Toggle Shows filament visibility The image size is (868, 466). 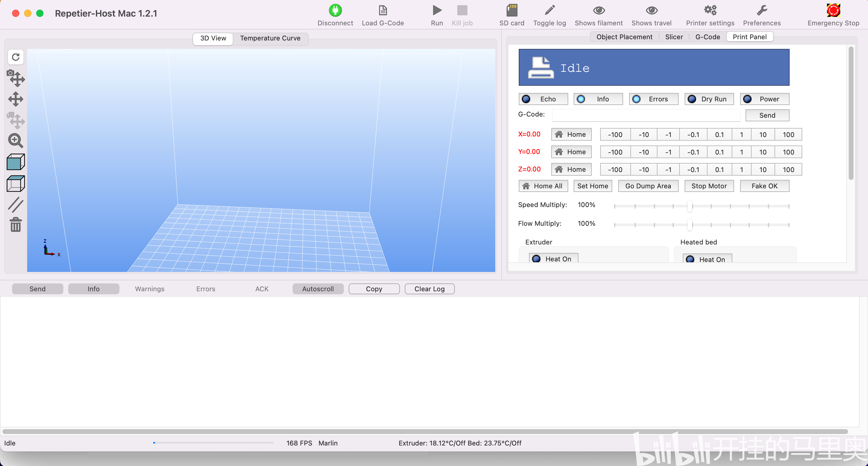click(598, 11)
